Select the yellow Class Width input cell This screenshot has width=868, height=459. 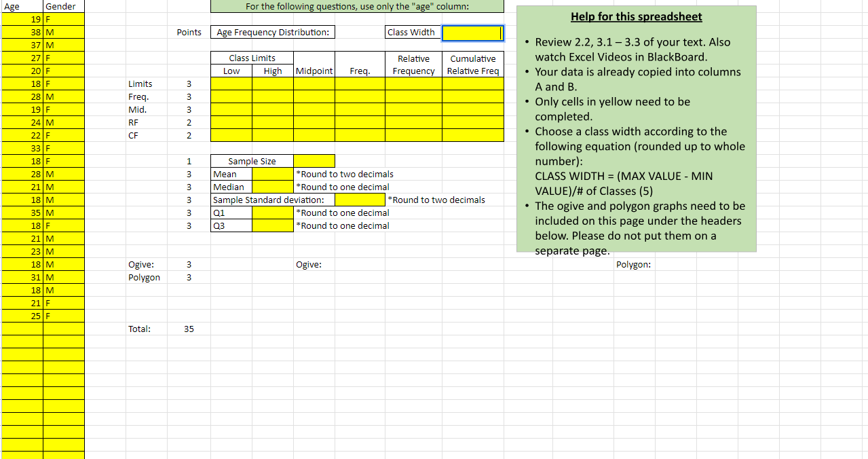pyautogui.click(x=472, y=32)
